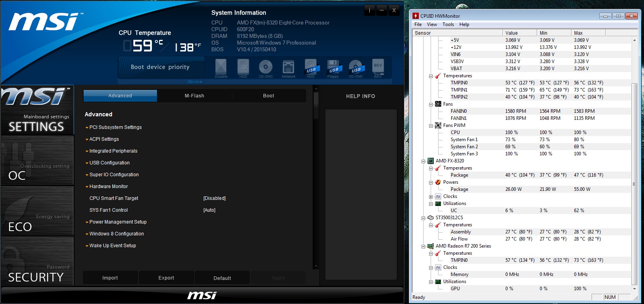Image resolution: width=644 pixels, height=304 pixels.
Task: Select the VBAT voltage row label
Action: [x=456, y=69]
